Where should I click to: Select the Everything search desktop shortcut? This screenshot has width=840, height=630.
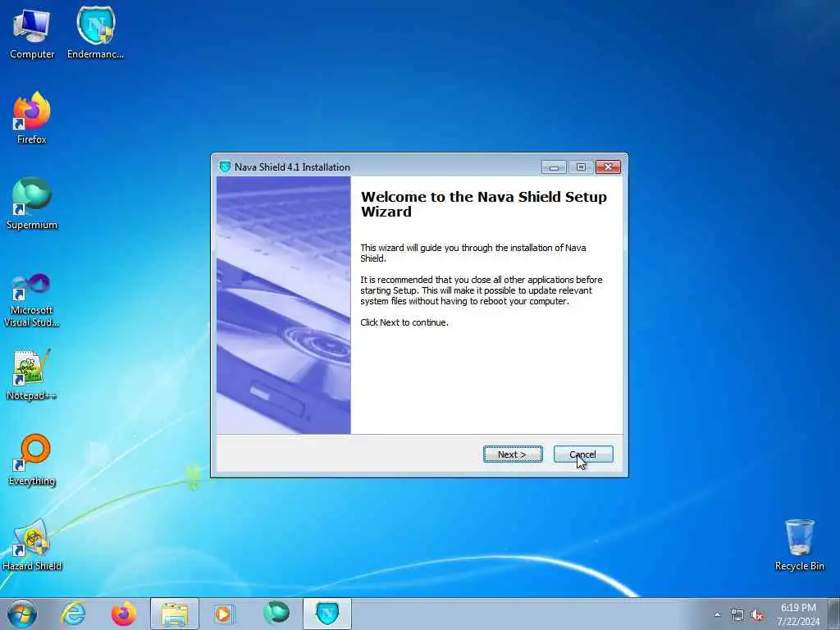pos(32,459)
